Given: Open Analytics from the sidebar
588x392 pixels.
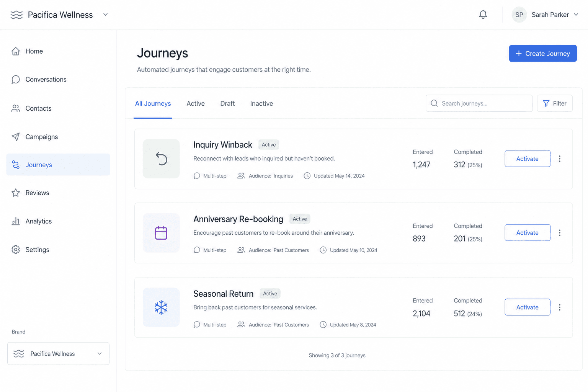Looking at the screenshot, I should click(58, 221).
